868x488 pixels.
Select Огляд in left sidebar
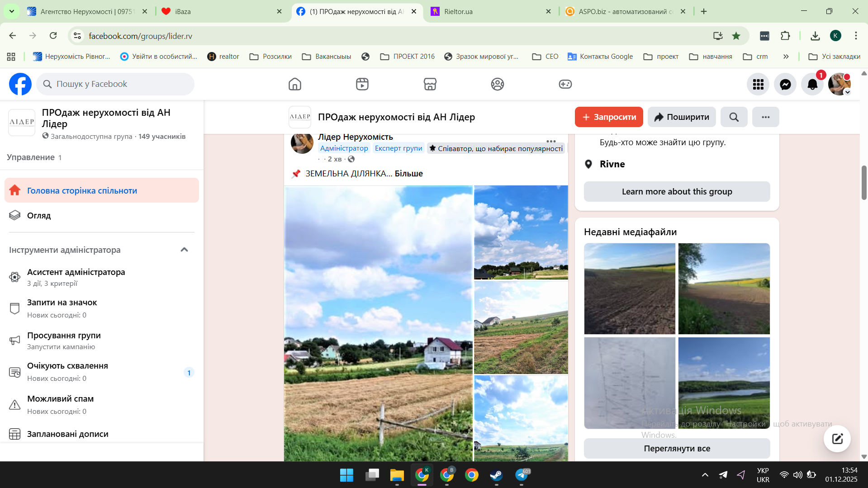[39, 216]
